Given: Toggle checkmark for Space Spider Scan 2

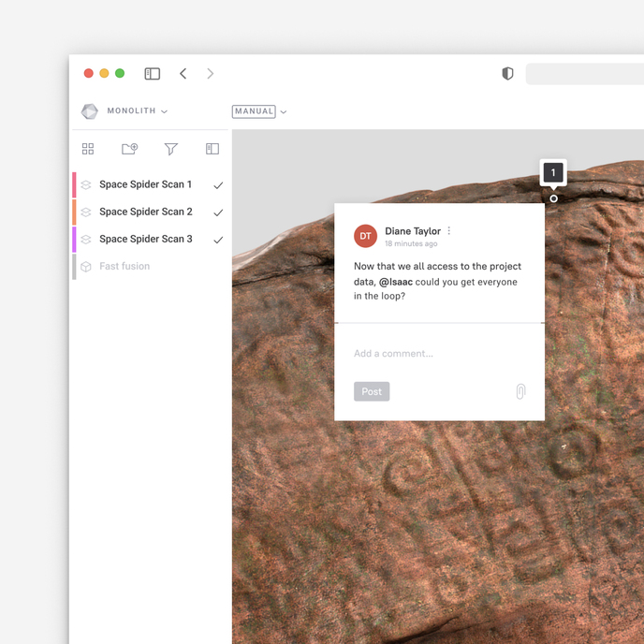Looking at the screenshot, I should click(218, 212).
